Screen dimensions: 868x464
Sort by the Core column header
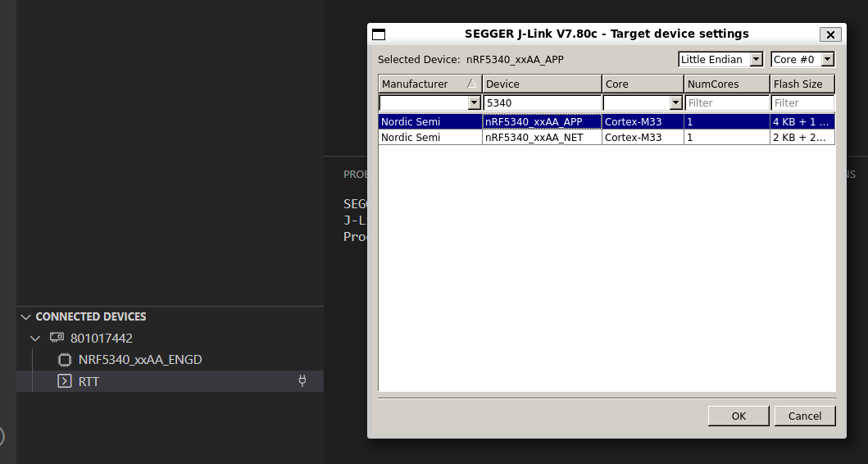[x=643, y=84]
